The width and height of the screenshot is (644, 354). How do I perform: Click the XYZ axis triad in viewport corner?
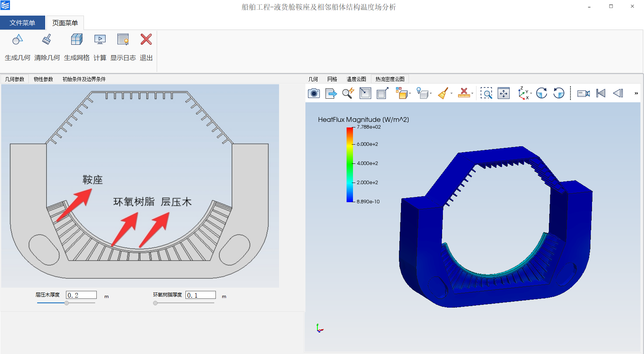pyautogui.click(x=319, y=328)
